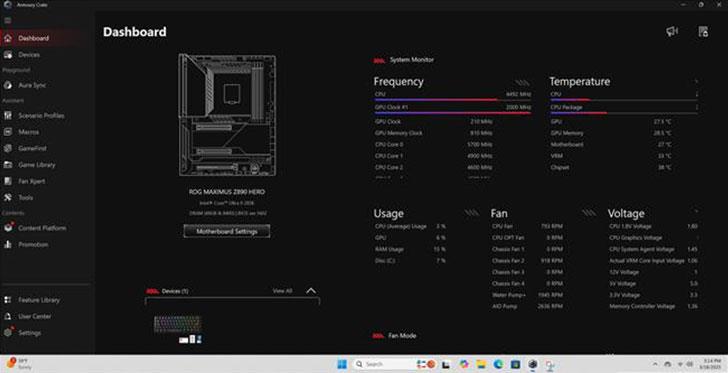Expand the Fan panel's striped handle
Screen dimensions: 728x373
pos(589,213)
